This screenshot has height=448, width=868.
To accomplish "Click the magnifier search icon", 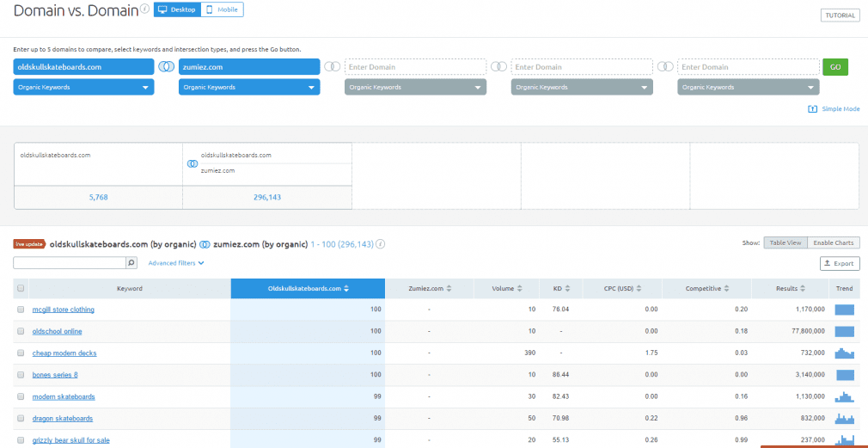I will click(x=131, y=263).
